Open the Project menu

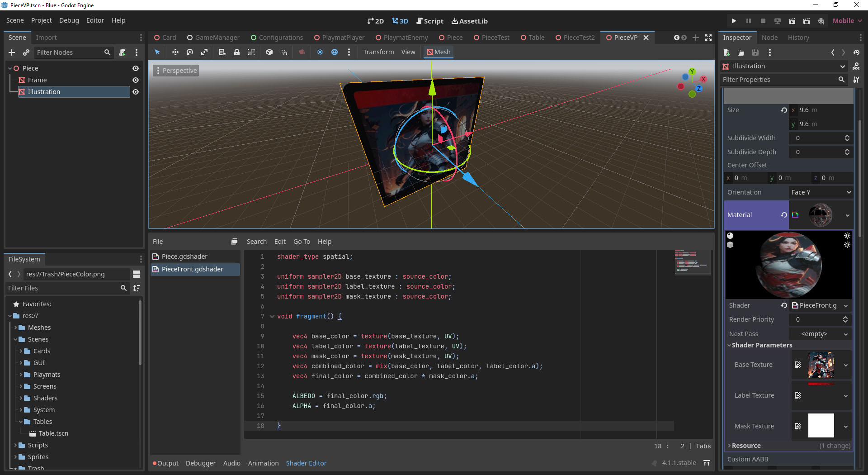(x=41, y=20)
